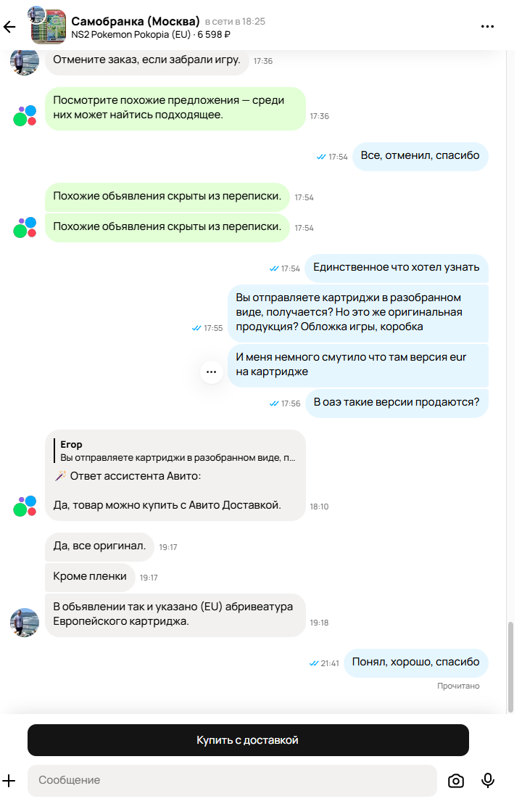Focus the Сообщение text input field
Viewport: 522px width, 812px height.
click(232, 780)
